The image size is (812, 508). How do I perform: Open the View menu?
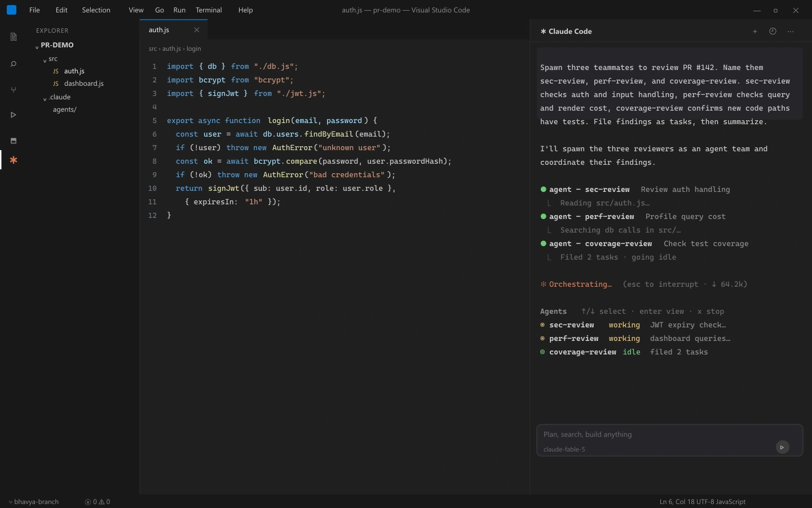click(136, 10)
